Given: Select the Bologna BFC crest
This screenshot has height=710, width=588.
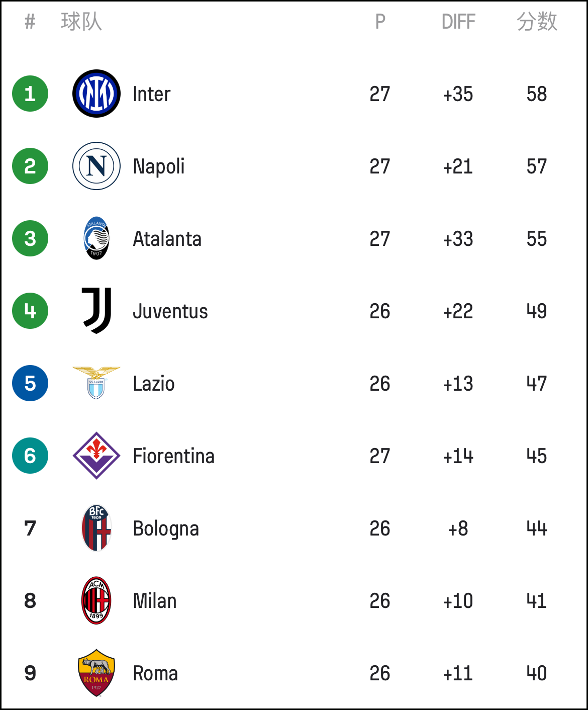Looking at the screenshot, I should [96, 528].
